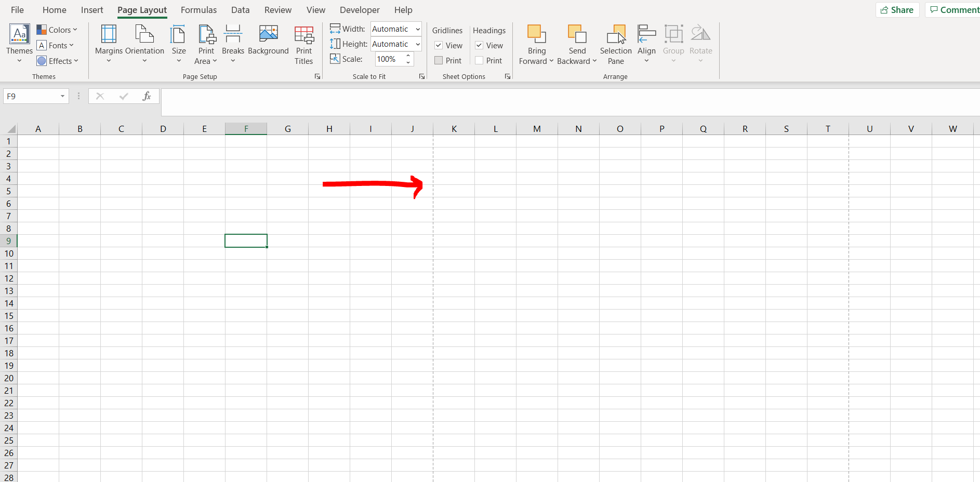Enable the Headings Print checkbox
The image size is (980, 482).
click(x=479, y=61)
